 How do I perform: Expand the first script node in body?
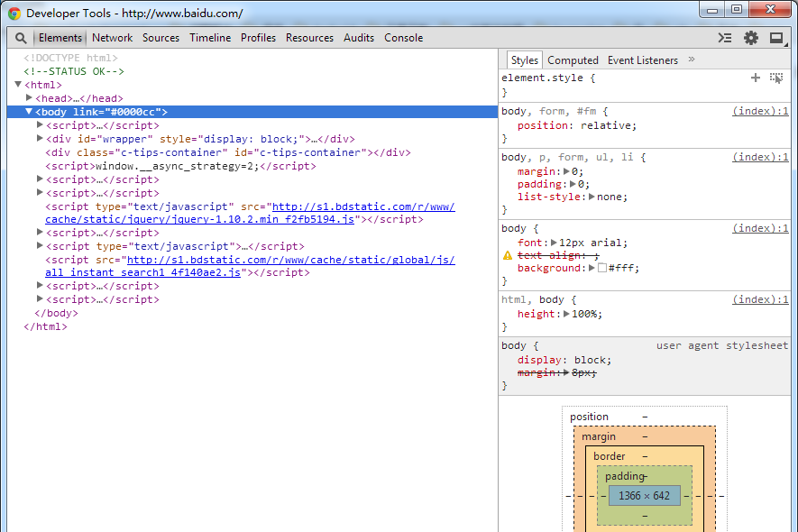coord(40,124)
